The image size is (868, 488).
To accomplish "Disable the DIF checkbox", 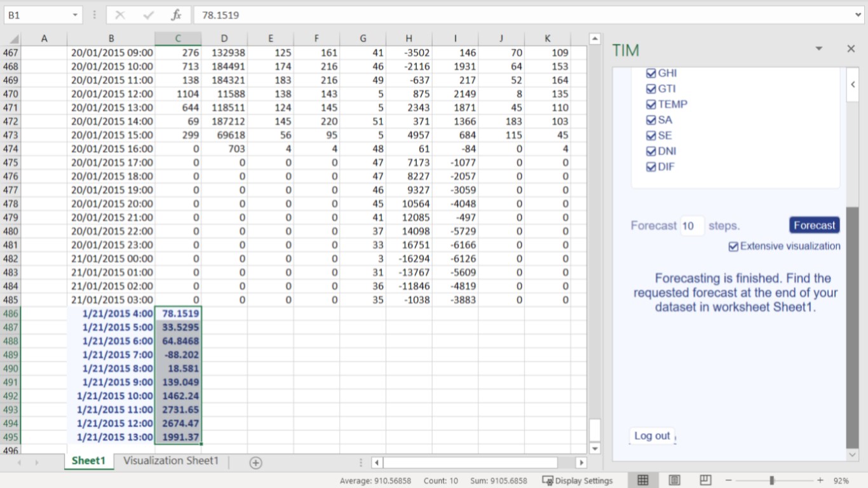I will pyautogui.click(x=651, y=166).
